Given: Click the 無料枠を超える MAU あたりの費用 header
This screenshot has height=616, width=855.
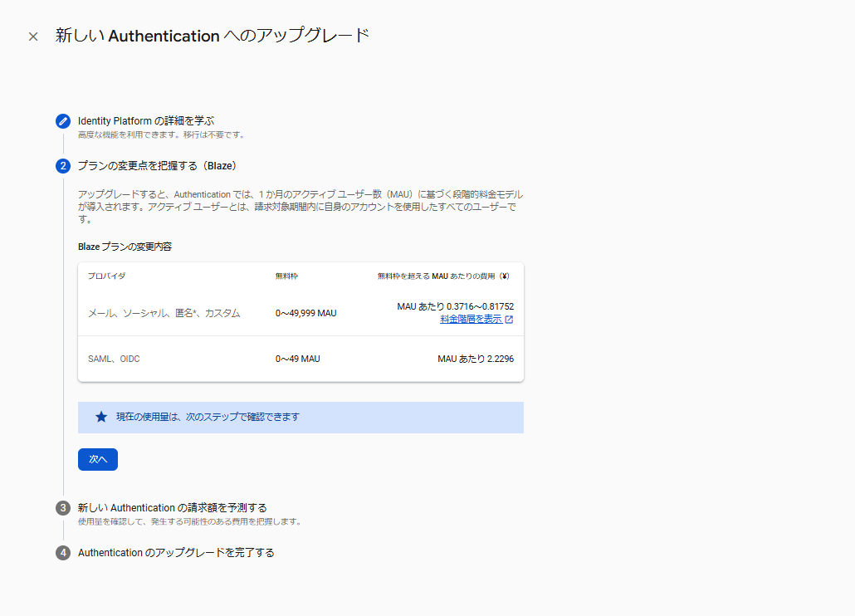Looking at the screenshot, I should click(443, 276).
